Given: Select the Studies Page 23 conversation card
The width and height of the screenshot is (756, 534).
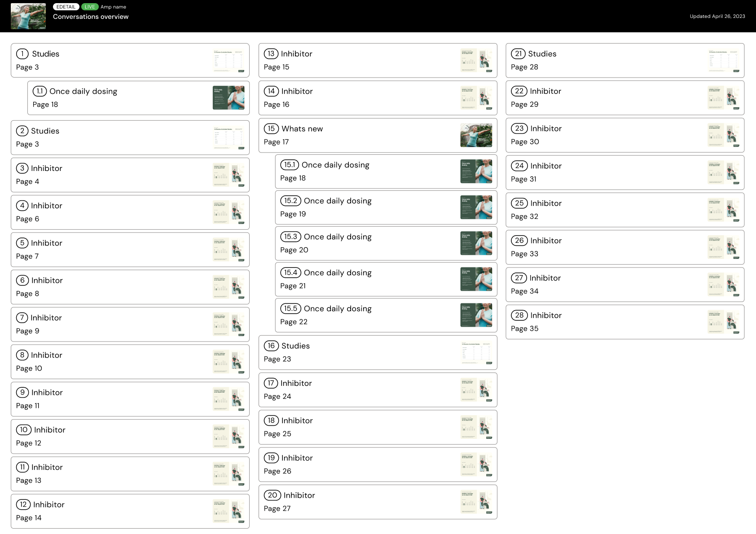Looking at the screenshot, I should point(359,353).
